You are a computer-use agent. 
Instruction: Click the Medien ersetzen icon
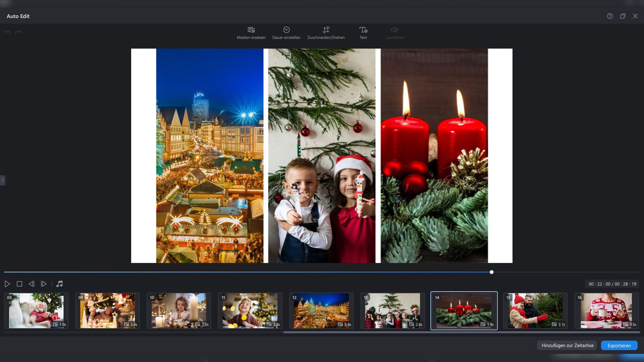(251, 30)
